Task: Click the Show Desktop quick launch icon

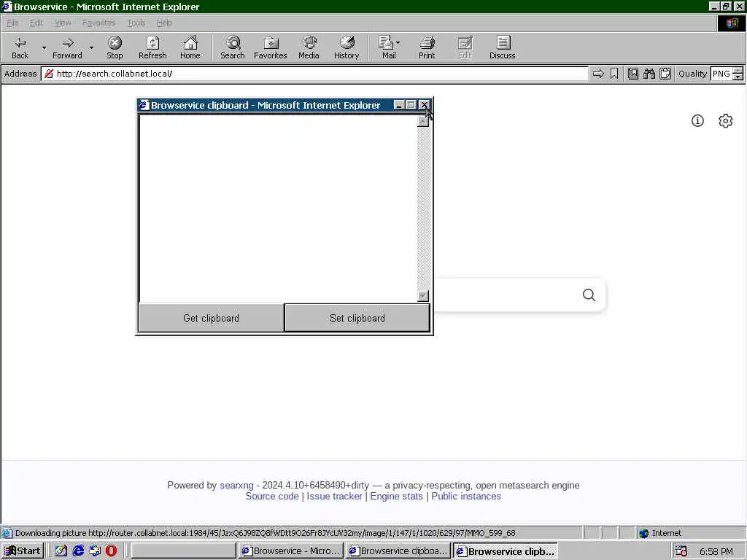Action: [x=61, y=551]
